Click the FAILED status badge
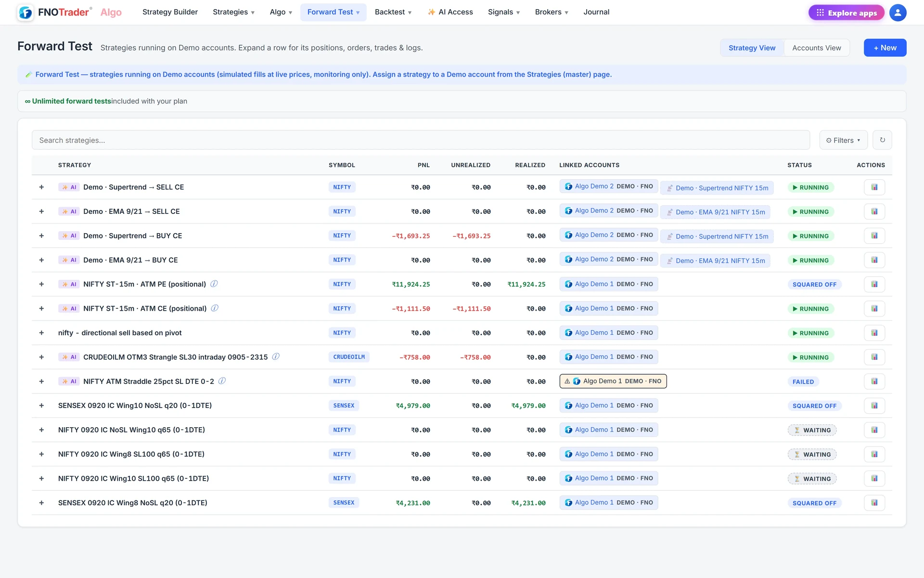 (x=803, y=381)
